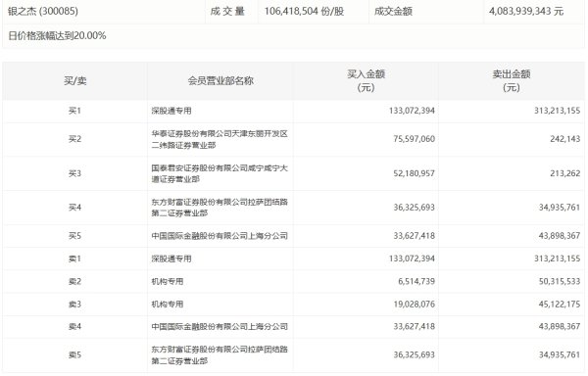Viewport: 588px width, 376px height.
Task: Select the 买4 row label
Action: [74, 208]
